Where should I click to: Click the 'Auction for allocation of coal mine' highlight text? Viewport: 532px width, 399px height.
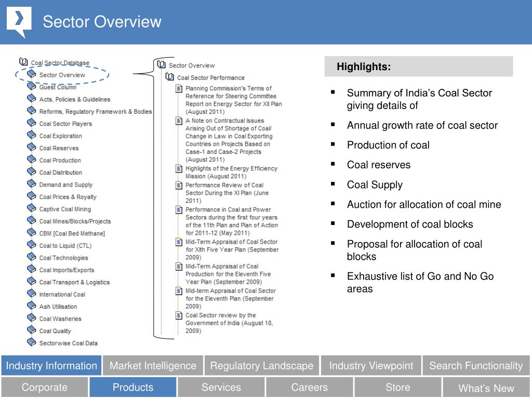pyautogui.click(x=424, y=204)
